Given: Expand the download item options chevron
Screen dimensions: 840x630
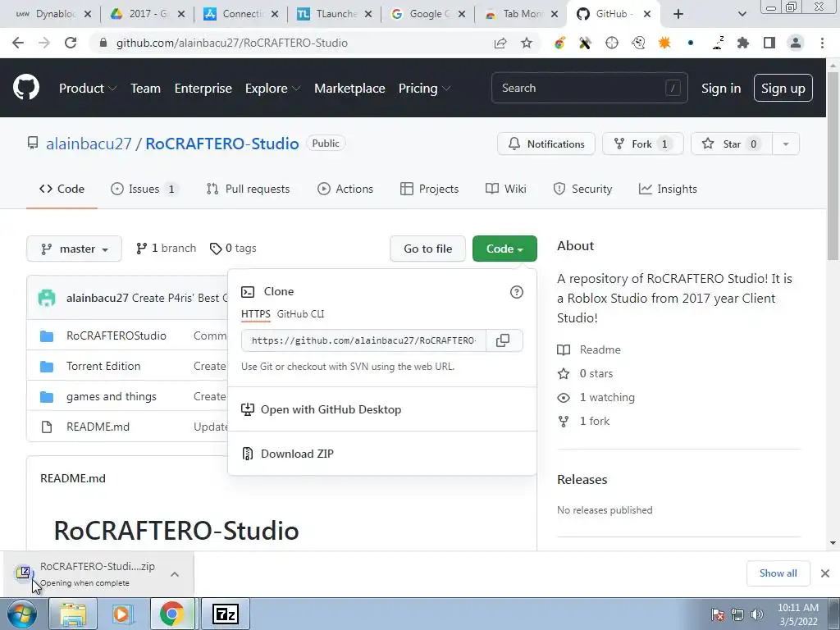Looking at the screenshot, I should [x=175, y=574].
